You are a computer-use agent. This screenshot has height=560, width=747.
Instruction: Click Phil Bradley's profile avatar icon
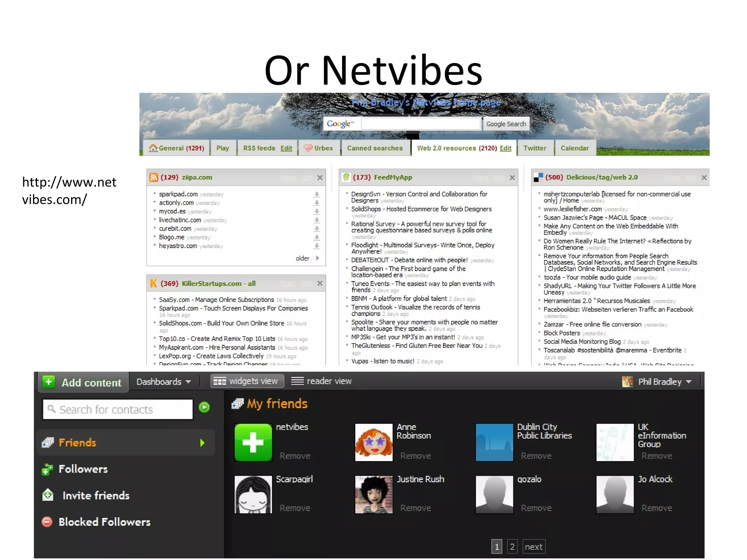pos(627,382)
